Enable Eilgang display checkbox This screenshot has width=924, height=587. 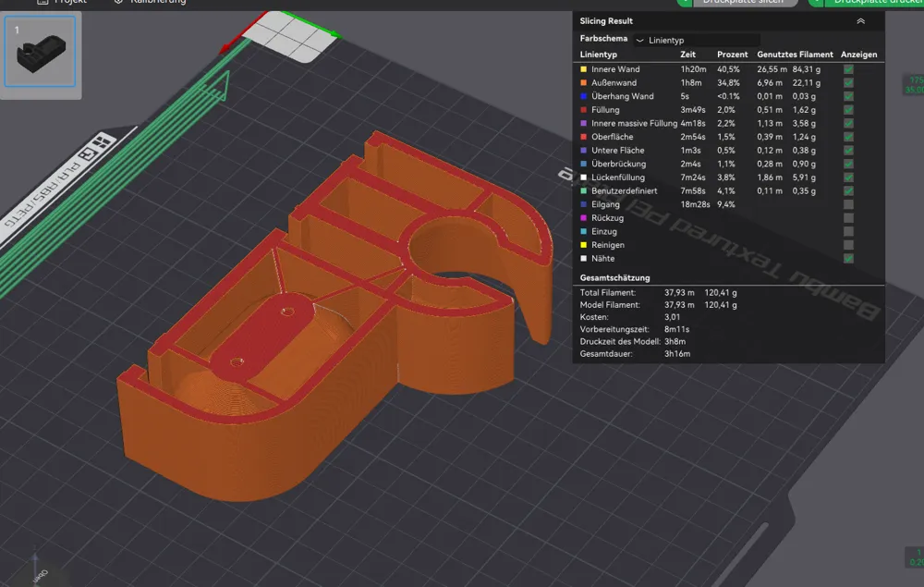click(848, 204)
